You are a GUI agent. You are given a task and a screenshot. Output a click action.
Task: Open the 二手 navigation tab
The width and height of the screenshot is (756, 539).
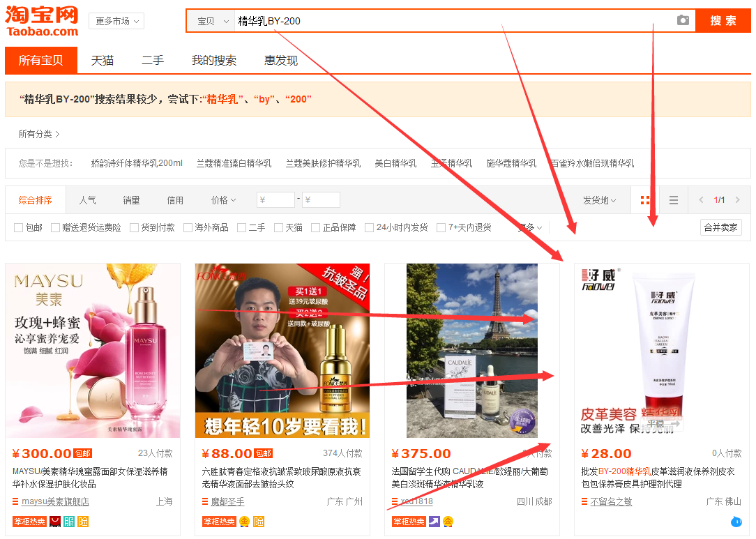[x=153, y=60]
